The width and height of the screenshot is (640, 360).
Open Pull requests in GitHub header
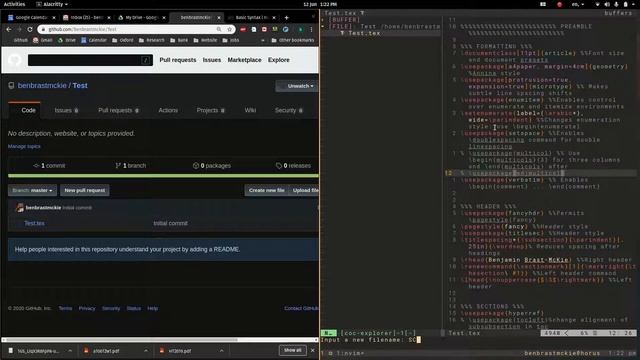[178, 60]
